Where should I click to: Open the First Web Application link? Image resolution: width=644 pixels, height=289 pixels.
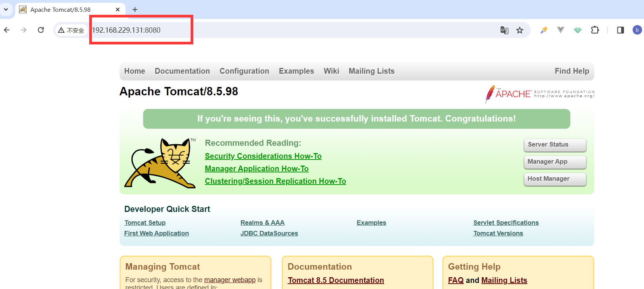coord(156,233)
